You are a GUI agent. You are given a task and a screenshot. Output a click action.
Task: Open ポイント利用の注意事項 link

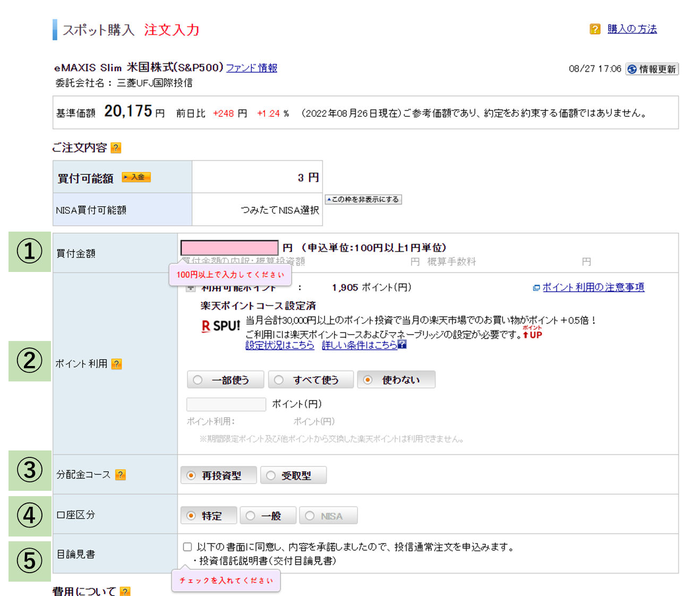[x=593, y=287]
